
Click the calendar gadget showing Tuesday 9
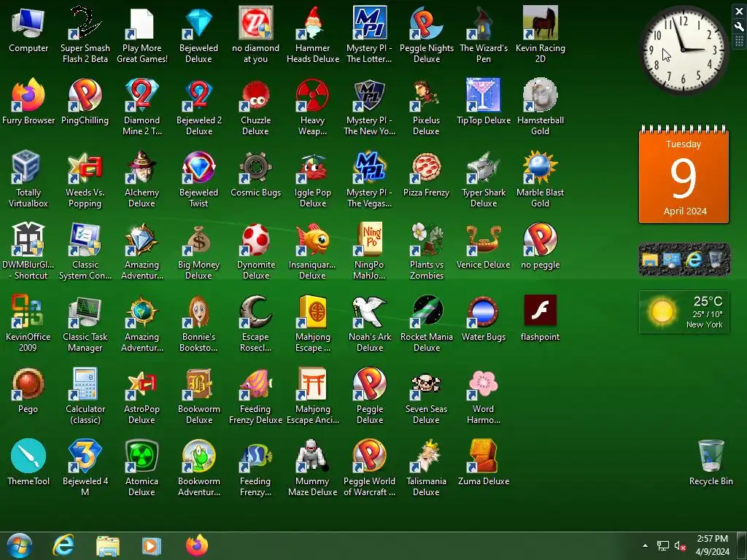pos(684,175)
